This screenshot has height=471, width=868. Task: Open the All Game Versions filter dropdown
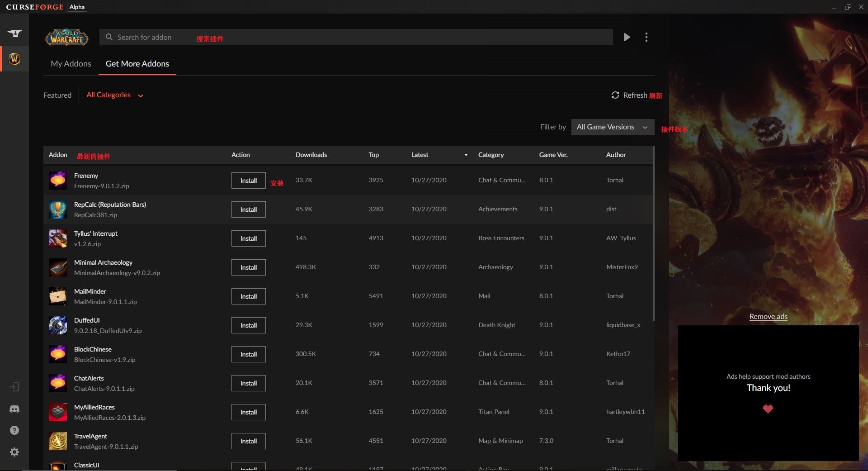click(x=613, y=127)
